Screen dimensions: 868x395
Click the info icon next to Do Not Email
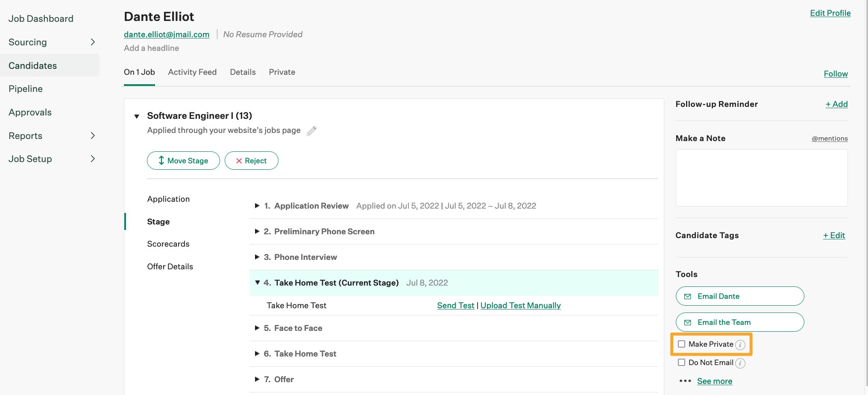click(x=740, y=363)
